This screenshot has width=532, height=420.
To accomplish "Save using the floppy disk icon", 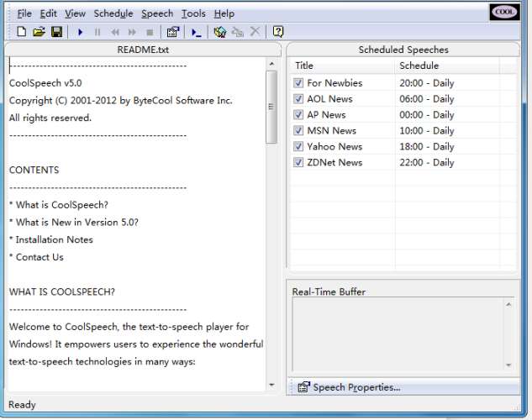I will coord(56,32).
